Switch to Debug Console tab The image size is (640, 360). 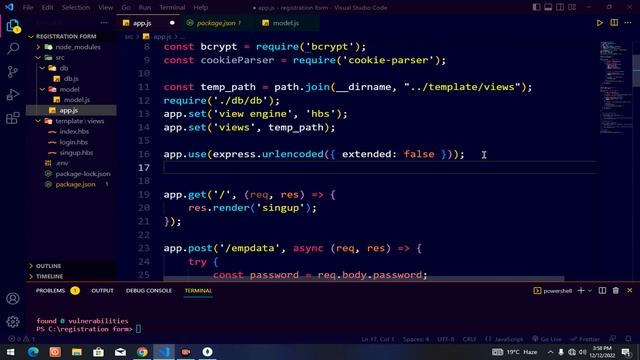pos(149,291)
